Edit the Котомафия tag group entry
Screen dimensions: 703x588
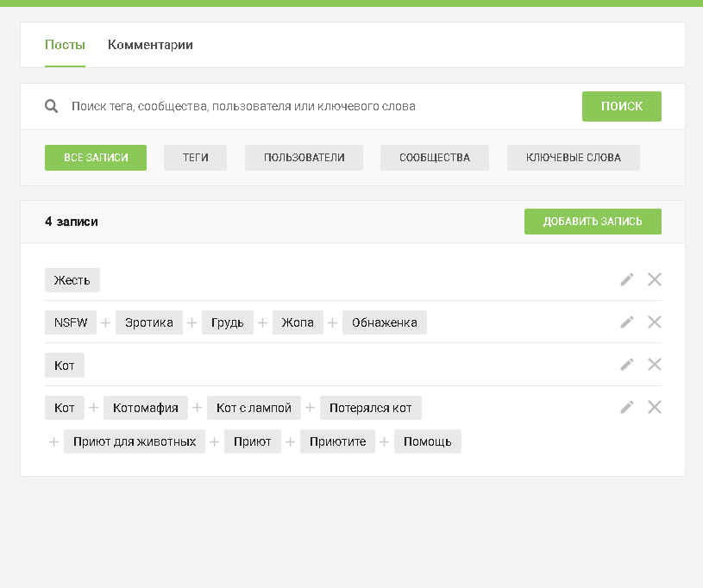coord(627,407)
